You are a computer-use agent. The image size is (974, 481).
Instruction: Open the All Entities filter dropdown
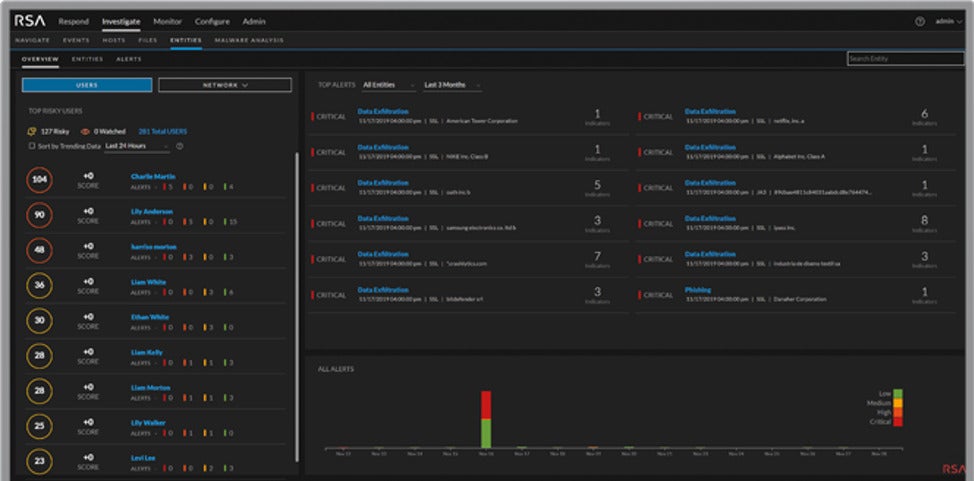389,85
